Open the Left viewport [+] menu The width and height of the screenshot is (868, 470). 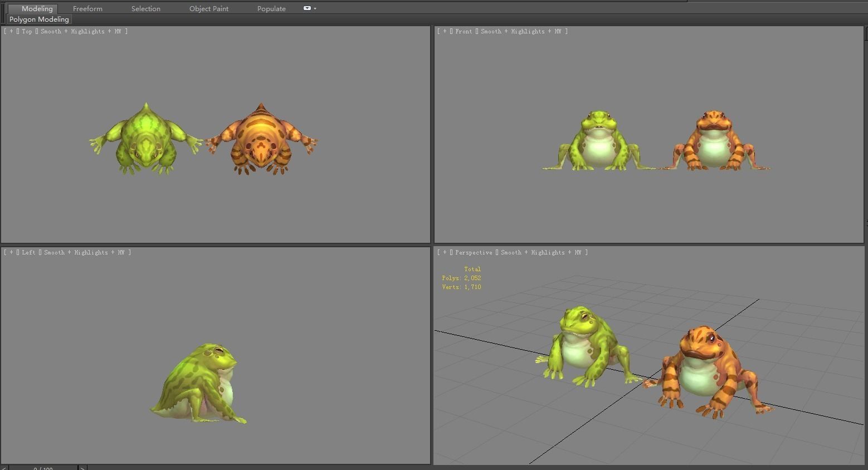click(11, 252)
